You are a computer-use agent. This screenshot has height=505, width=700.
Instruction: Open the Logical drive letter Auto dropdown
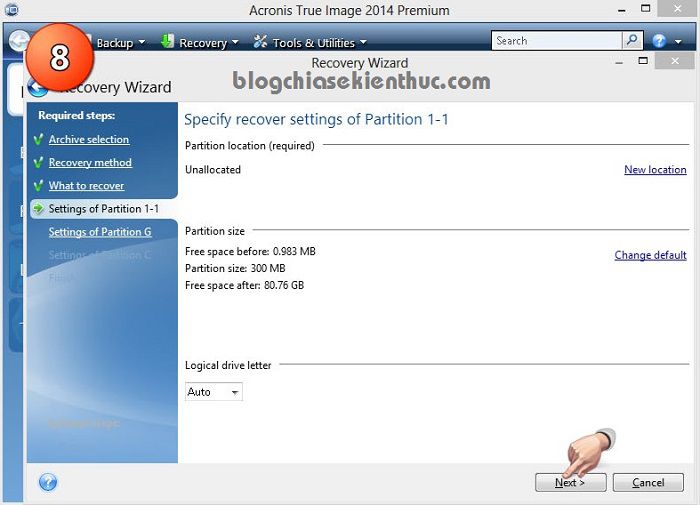click(214, 392)
